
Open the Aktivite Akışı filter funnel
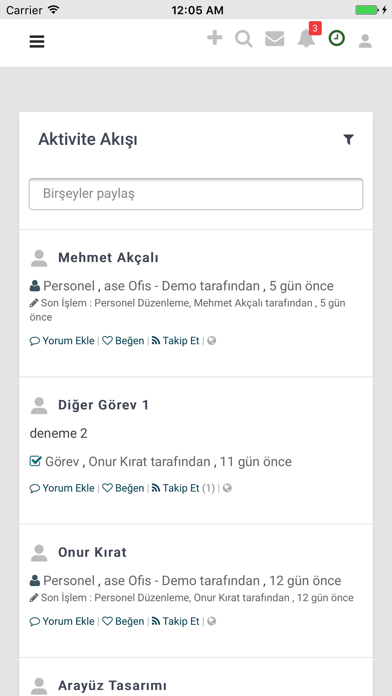(349, 140)
